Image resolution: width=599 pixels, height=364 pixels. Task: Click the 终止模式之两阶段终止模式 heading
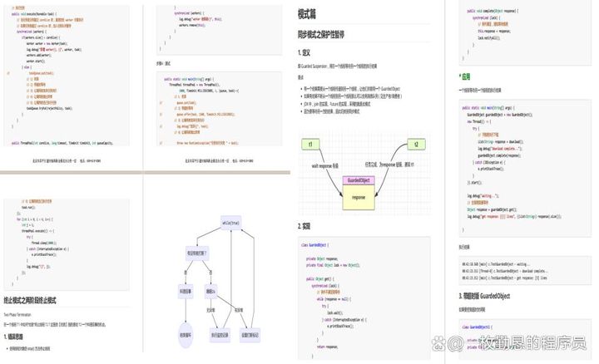(30, 300)
